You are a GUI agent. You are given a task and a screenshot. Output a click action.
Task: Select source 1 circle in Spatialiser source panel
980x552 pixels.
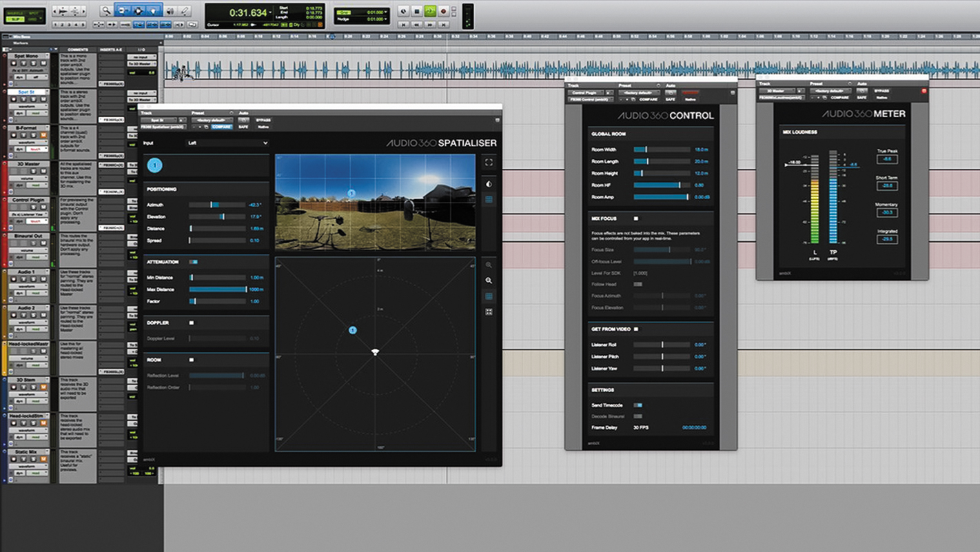click(154, 165)
